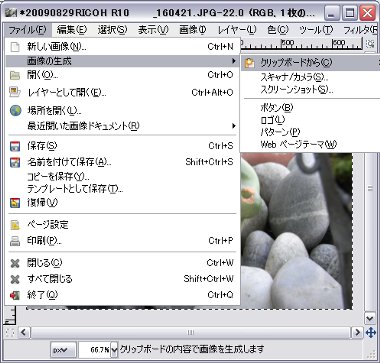Click the folder icon beside 開く(O)
Image resolution: width=380 pixels, height=363 pixels.
coord(15,75)
